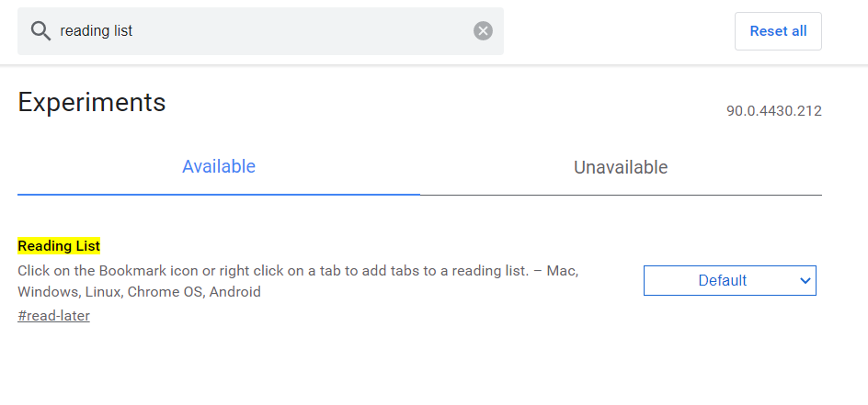Image resolution: width=868 pixels, height=405 pixels.
Task: Select the version number 90.0.4430.212
Action: (773, 111)
